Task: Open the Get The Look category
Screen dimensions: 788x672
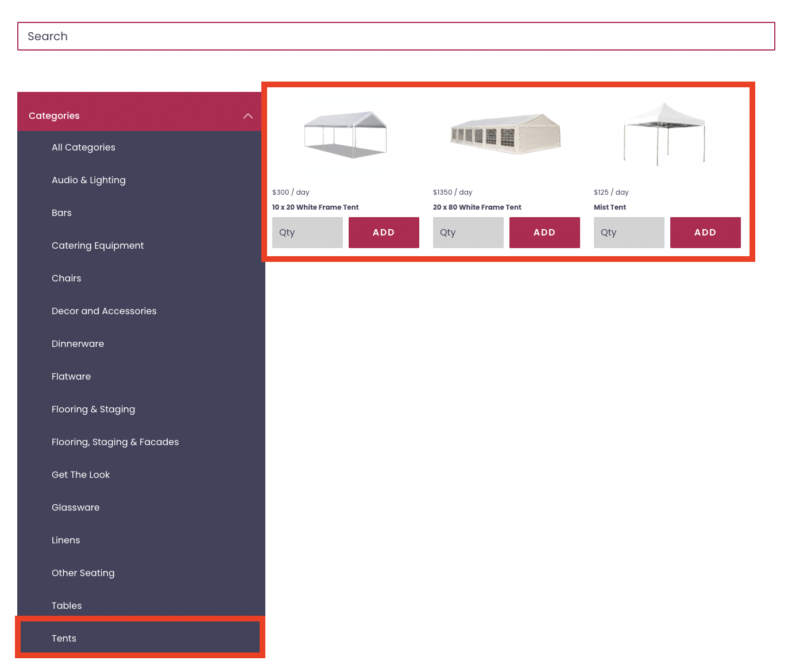Action: (x=80, y=474)
